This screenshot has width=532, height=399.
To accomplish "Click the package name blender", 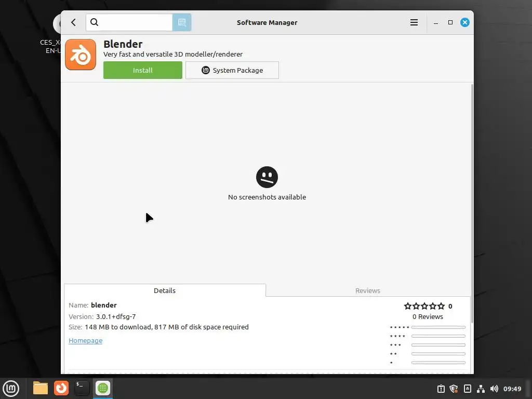I will 104,305.
